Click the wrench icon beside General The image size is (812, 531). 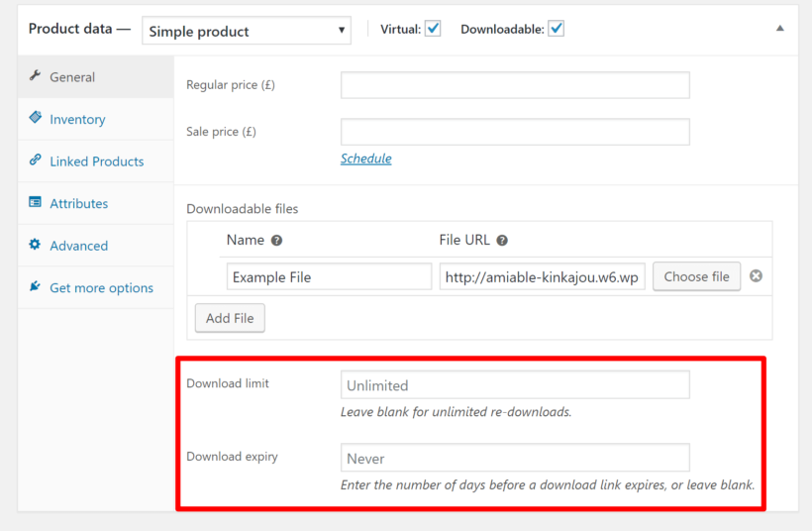[x=35, y=75]
